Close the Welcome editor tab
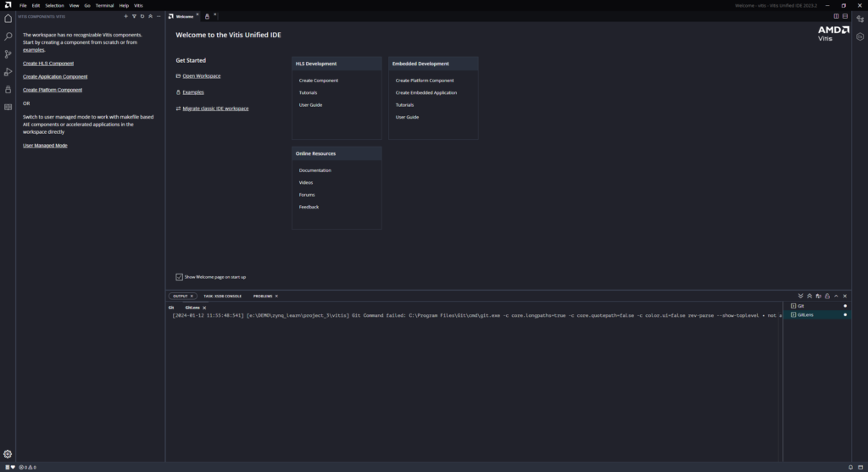This screenshot has height=472, width=868. click(x=197, y=15)
